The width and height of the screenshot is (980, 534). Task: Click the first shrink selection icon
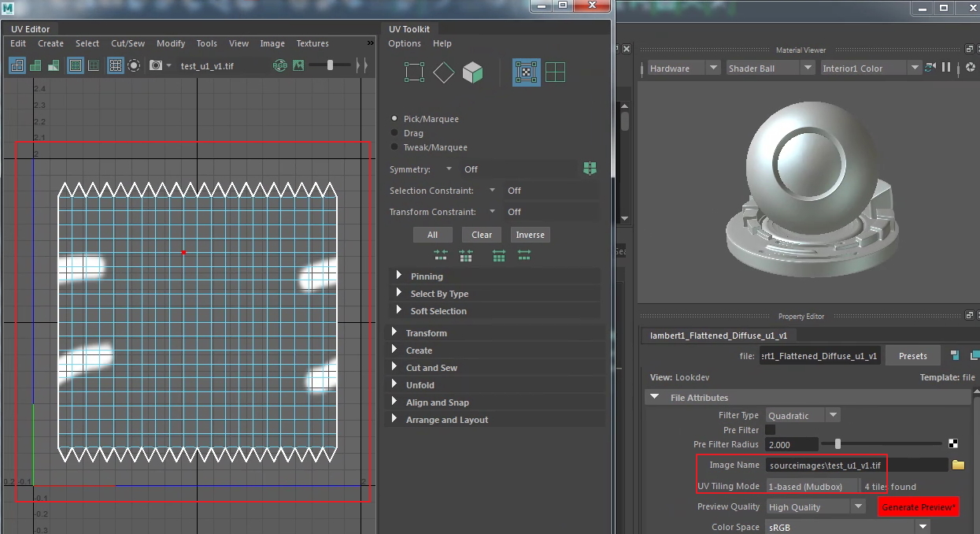441,255
